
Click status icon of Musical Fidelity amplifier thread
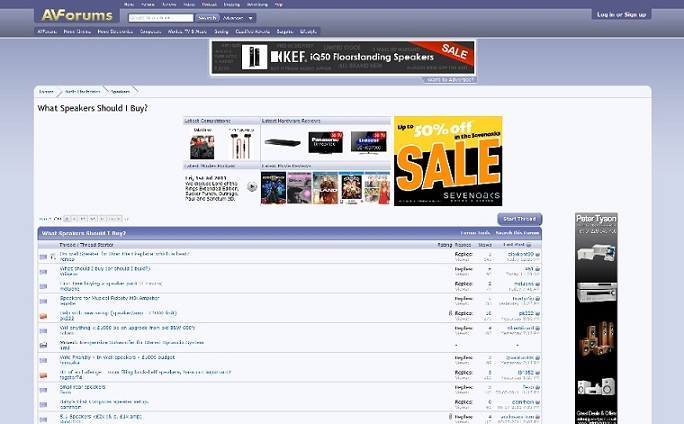click(43, 301)
